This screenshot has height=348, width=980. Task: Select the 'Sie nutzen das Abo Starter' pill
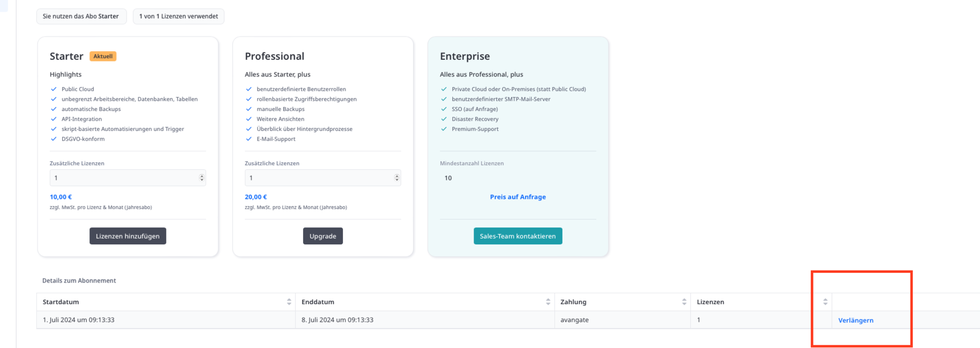[x=81, y=17]
